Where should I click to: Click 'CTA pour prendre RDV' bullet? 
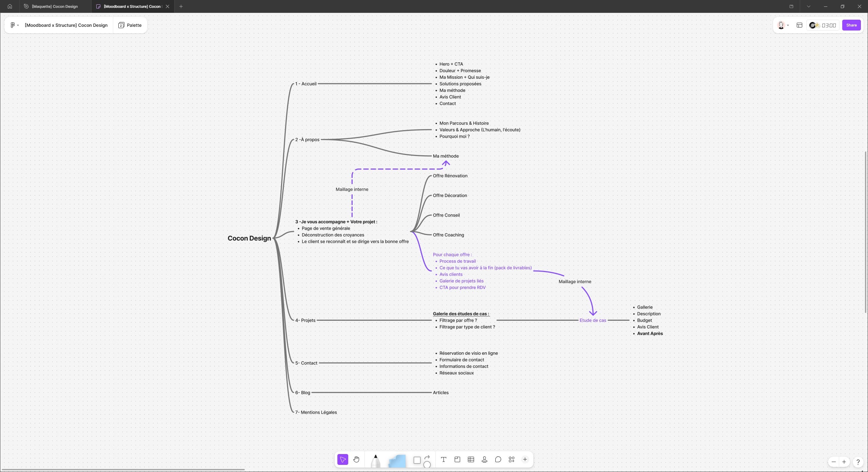click(x=462, y=287)
